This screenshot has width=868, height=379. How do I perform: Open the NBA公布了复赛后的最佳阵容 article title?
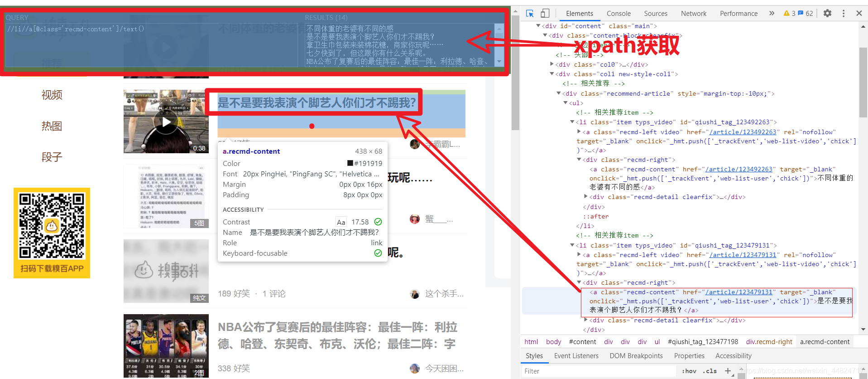pyautogui.click(x=338, y=335)
